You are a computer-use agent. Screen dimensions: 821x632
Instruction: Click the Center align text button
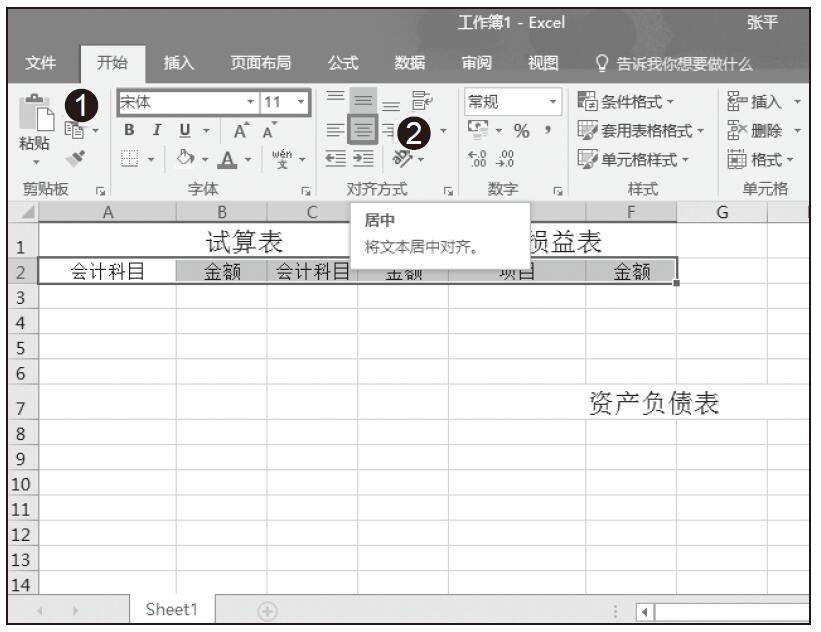[362, 129]
